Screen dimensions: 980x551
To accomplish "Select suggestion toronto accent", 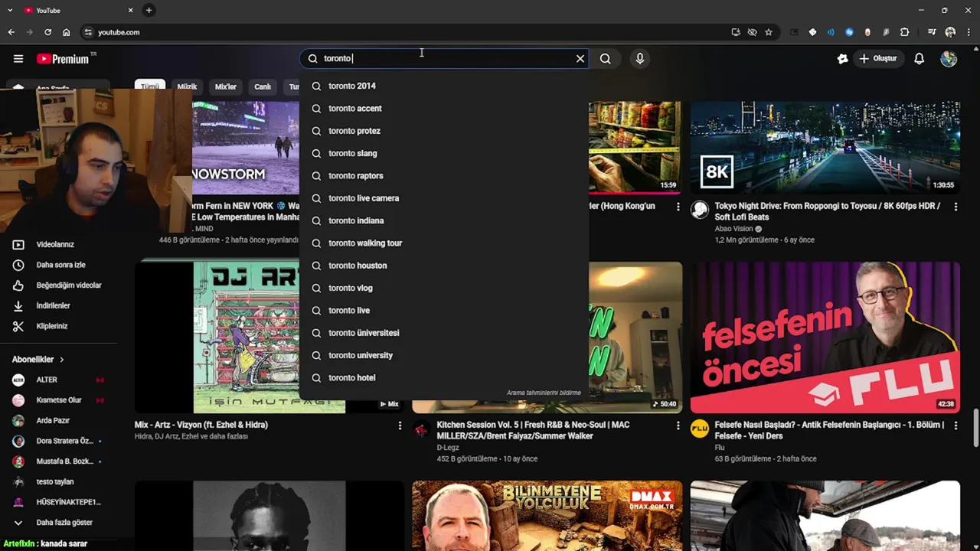I will tap(444, 108).
